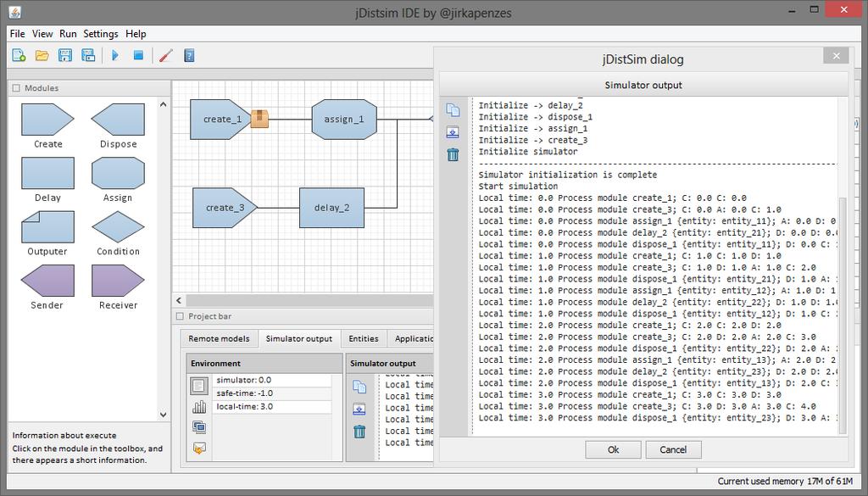868x496 pixels.
Task: Switch to Application tab
Action: coord(411,339)
